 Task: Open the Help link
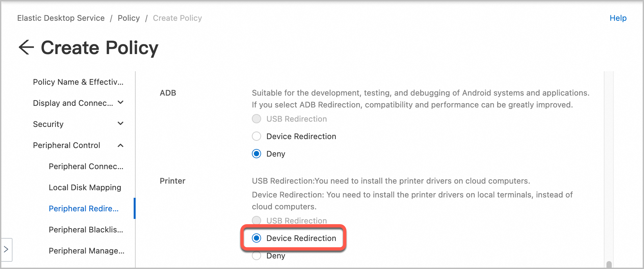[618, 18]
